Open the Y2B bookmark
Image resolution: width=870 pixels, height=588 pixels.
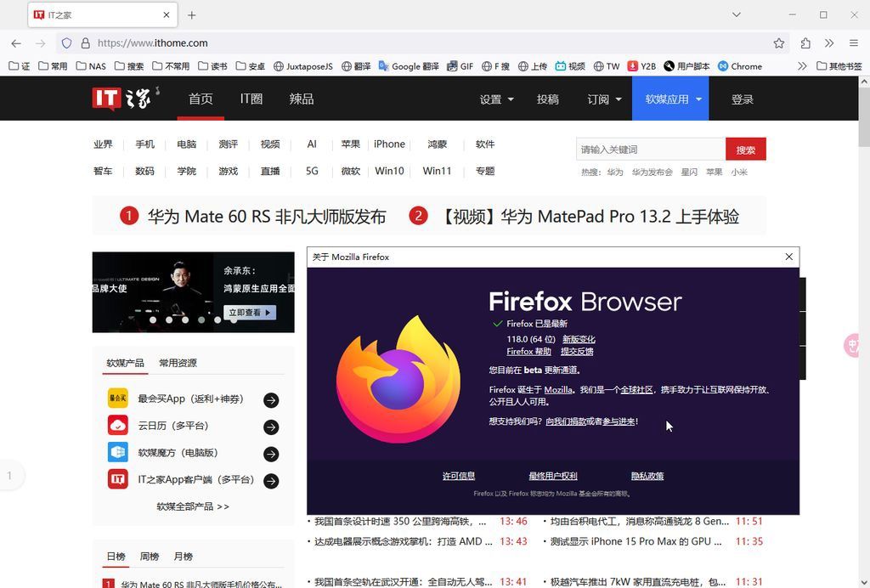(x=642, y=66)
